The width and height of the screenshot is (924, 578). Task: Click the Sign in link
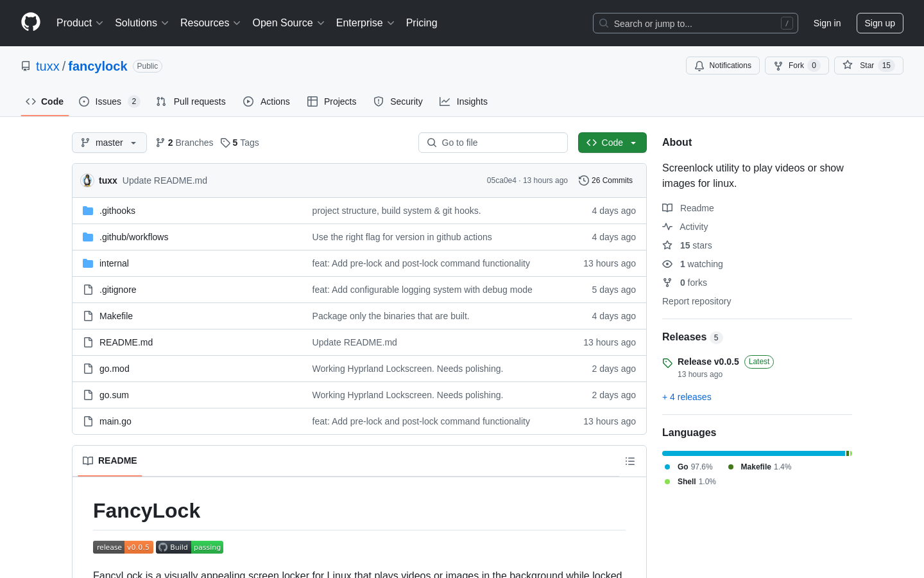pyautogui.click(x=827, y=23)
